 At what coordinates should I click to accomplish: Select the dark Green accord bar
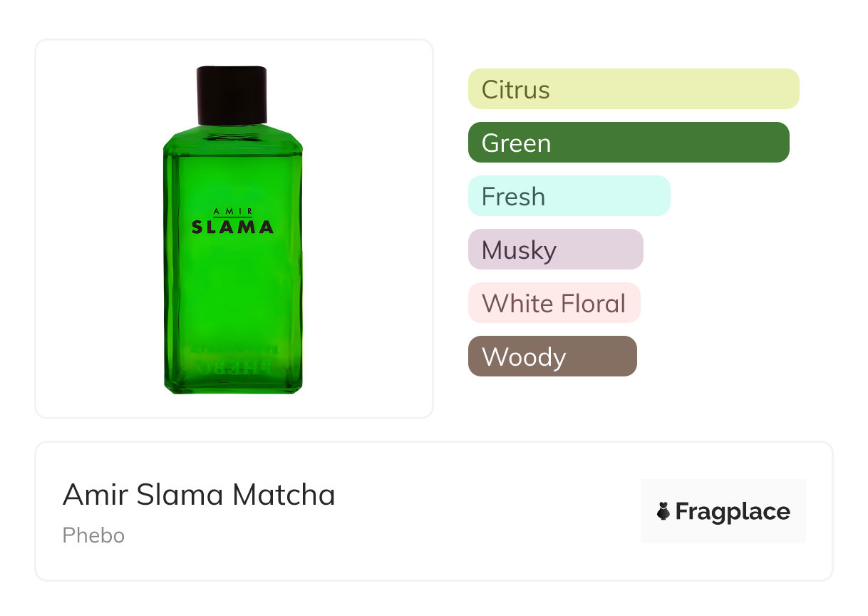629,143
